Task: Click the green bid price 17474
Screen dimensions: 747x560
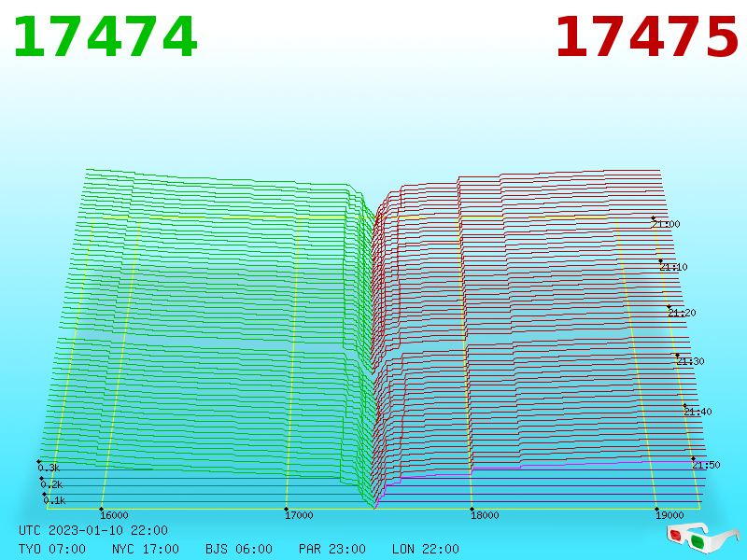Action: point(106,36)
